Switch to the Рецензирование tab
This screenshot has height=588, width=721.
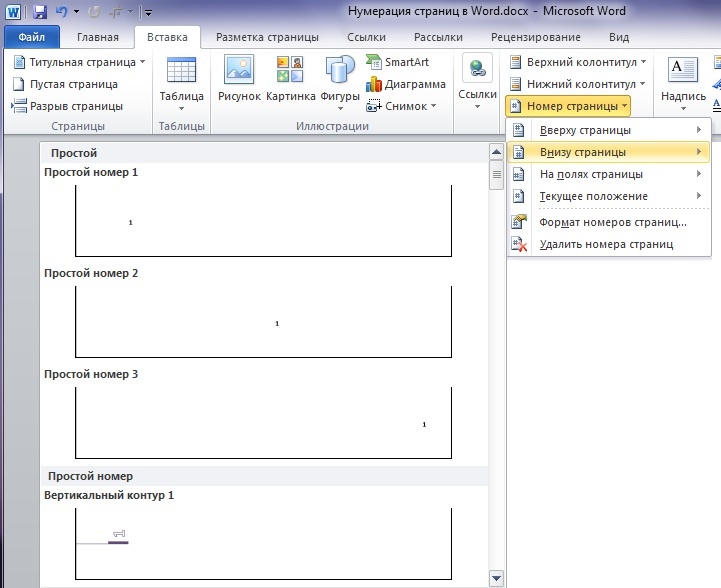pyautogui.click(x=536, y=37)
